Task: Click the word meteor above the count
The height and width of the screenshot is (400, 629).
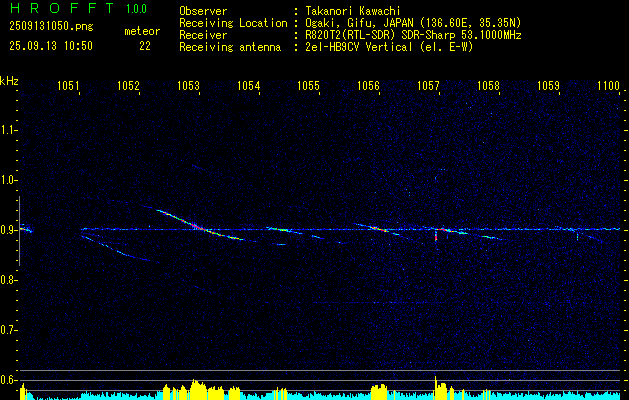Action: click(x=142, y=31)
